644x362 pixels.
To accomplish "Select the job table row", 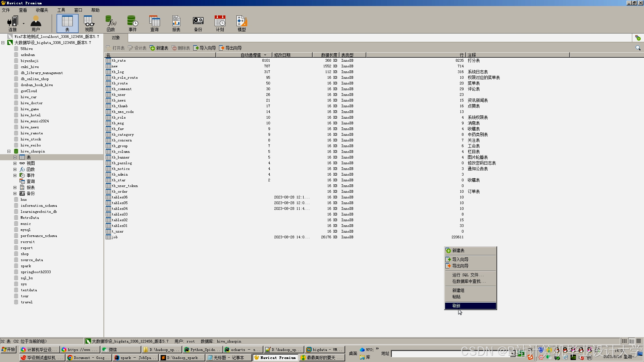I will (x=115, y=237).
